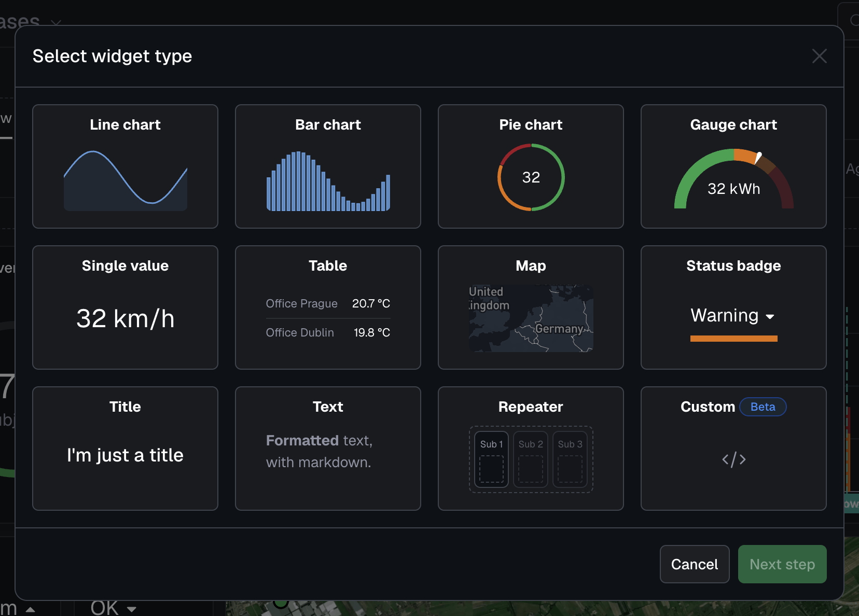
Task: Open the OK dropdown in the background page
Action: 113,608
